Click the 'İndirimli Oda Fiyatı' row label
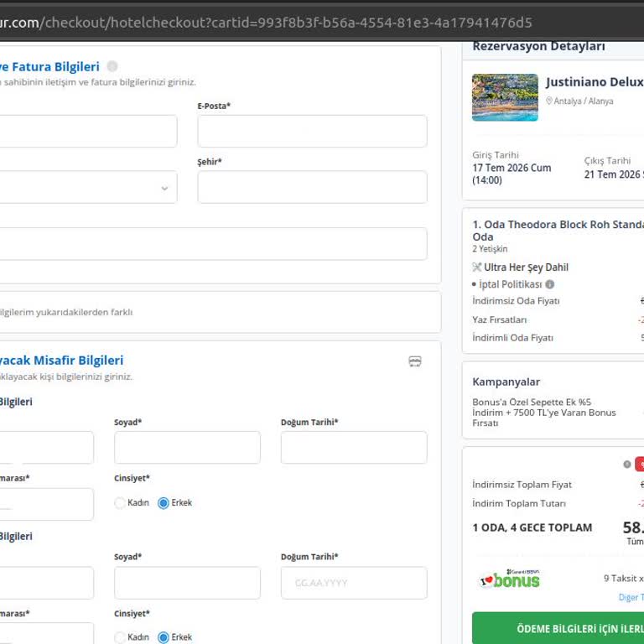The height and width of the screenshot is (644, 644). coord(512,338)
